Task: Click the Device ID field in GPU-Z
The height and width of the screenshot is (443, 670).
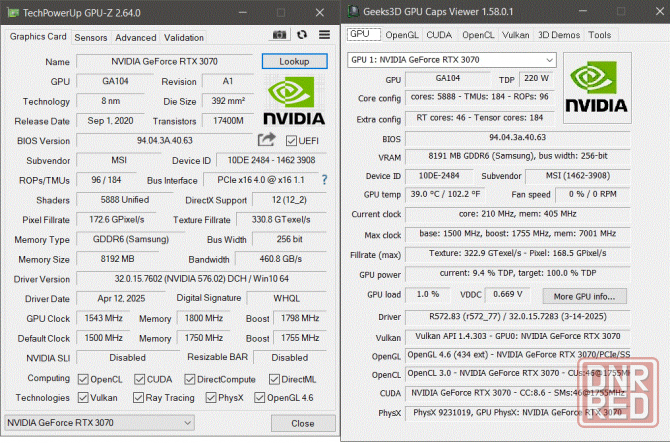Action: pos(271,160)
